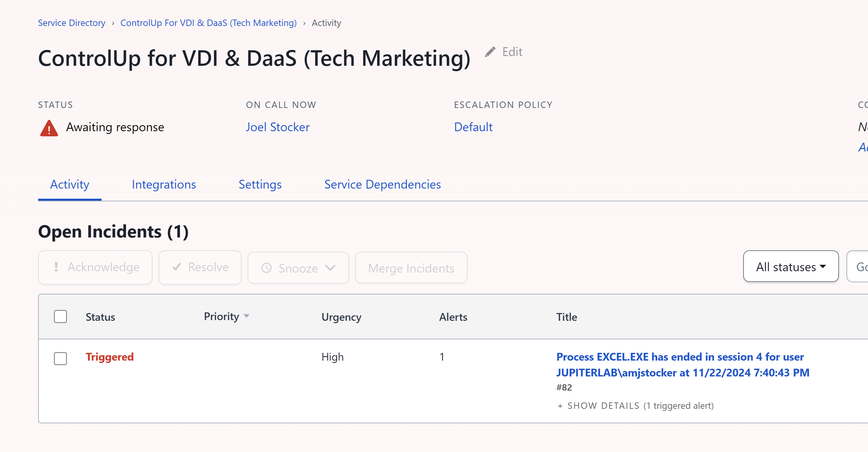
Task: Open the Default escalation policy link
Action: (x=473, y=127)
